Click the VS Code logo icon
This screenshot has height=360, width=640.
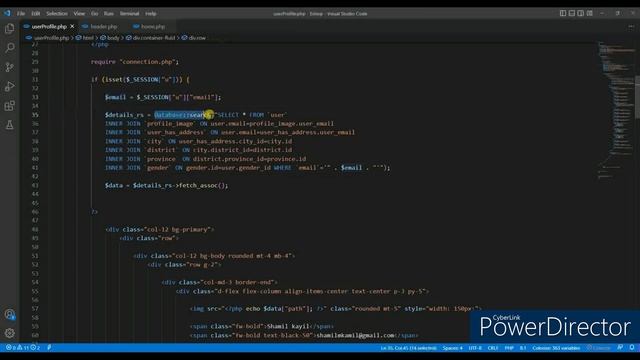click(7, 13)
